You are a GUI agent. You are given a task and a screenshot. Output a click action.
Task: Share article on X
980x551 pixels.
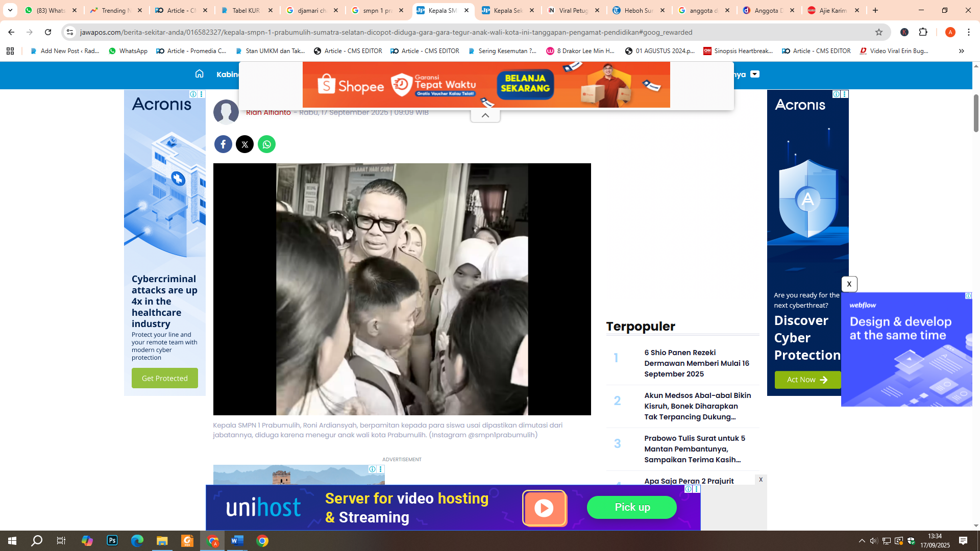pyautogui.click(x=244, y=144)
